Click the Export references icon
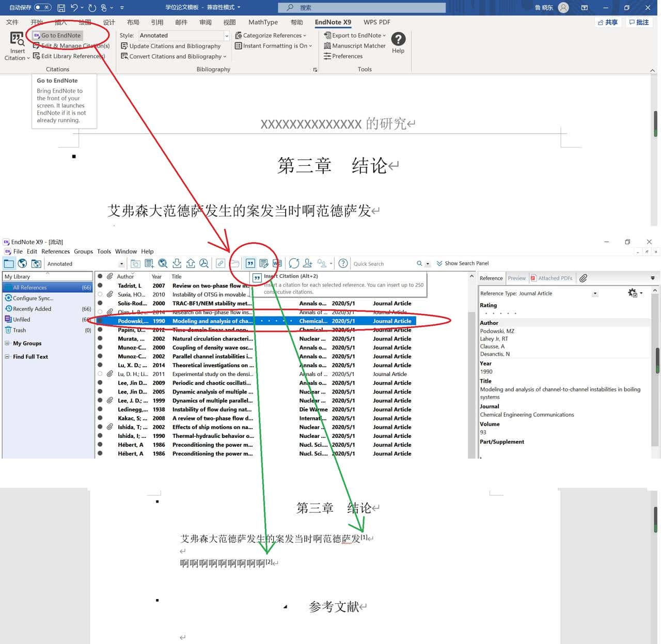 pyautogui.click(x=191, y=263)
